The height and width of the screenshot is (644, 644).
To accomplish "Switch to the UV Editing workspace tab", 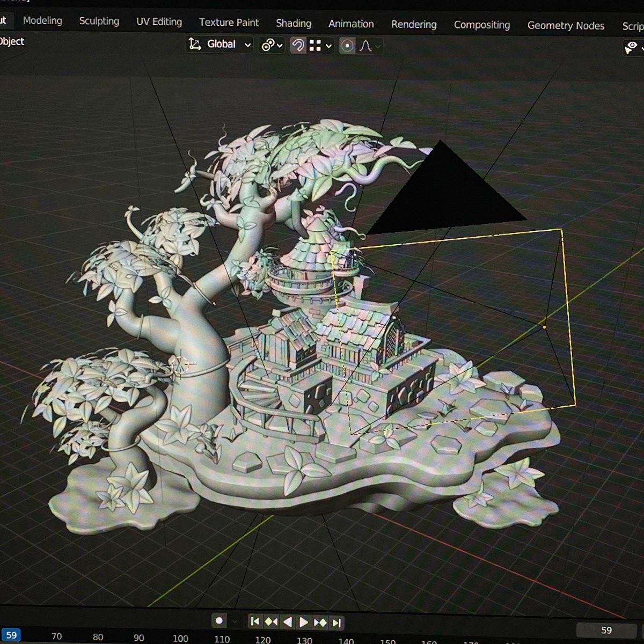I will tap(159, 22).
